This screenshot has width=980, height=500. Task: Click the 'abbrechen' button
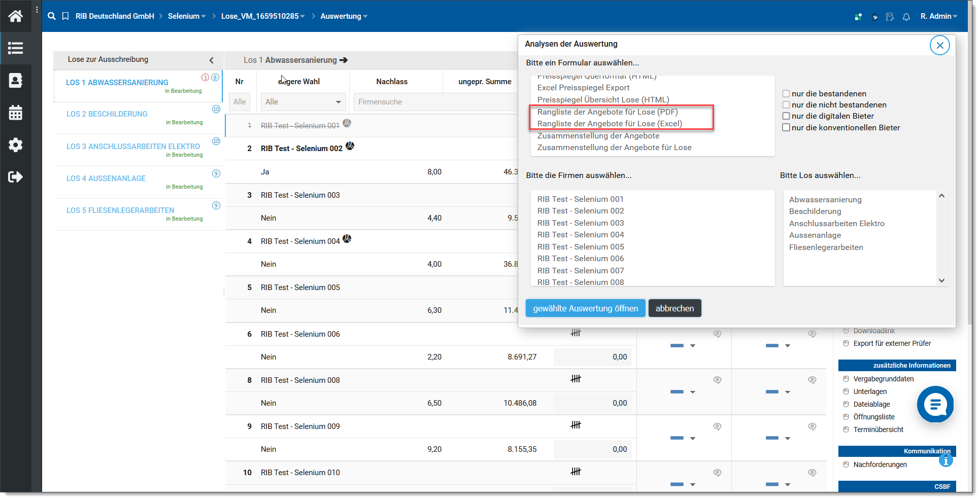coord(674,308)
